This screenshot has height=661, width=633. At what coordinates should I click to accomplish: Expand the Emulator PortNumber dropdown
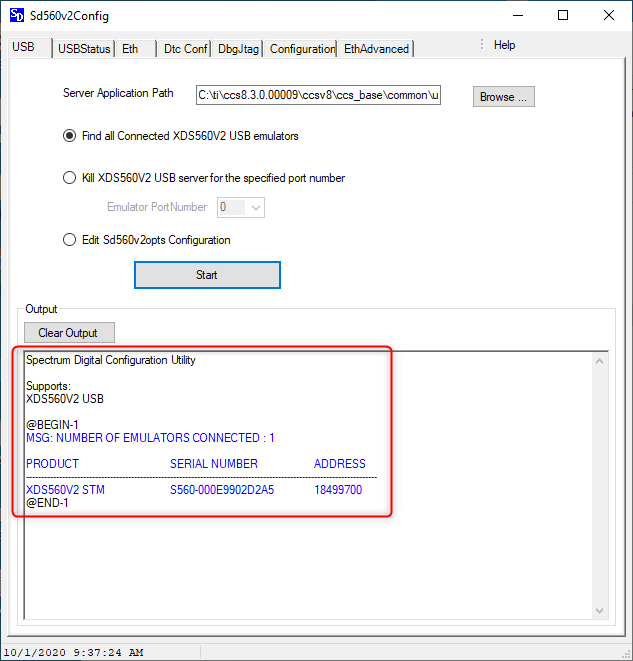point(255,207)
